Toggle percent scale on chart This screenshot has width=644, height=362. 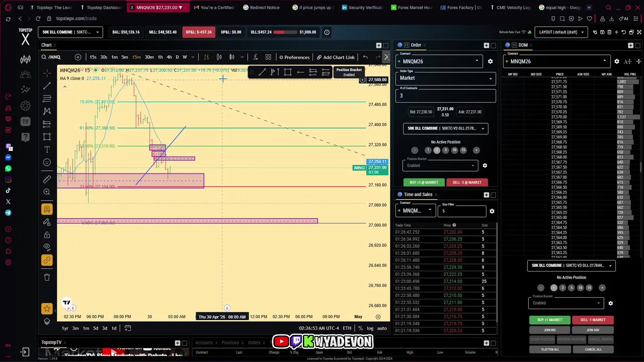coord(361,328)
